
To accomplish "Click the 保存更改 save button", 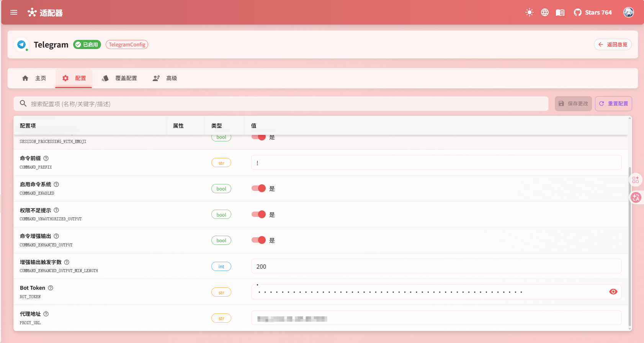I will 573,103.
